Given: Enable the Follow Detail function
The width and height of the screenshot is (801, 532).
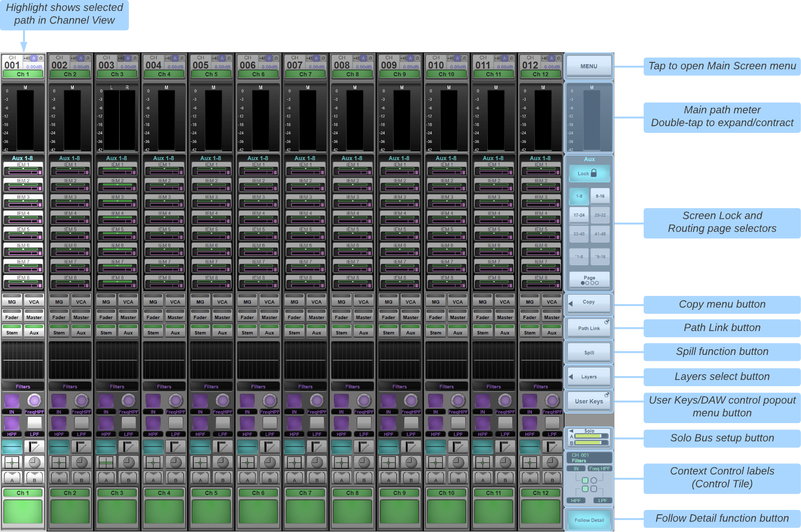Looking at the screenshot, I should tap(589, 520).
